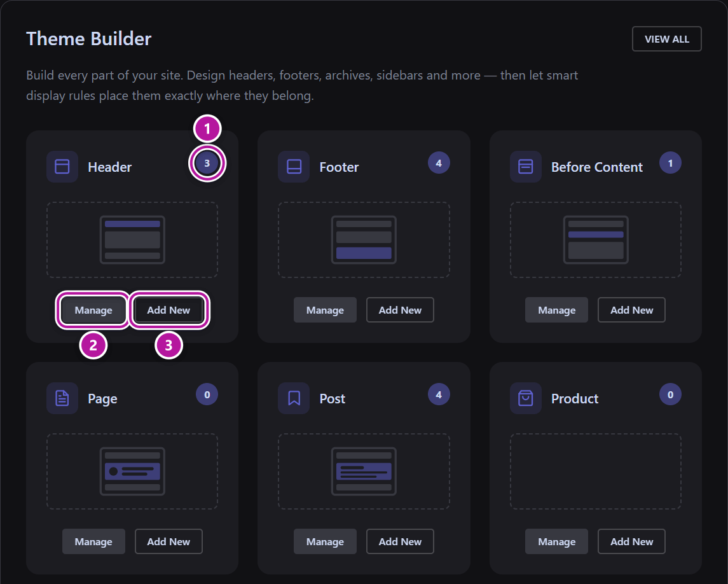
Task: Manage Footer templates
Action: 325,310
